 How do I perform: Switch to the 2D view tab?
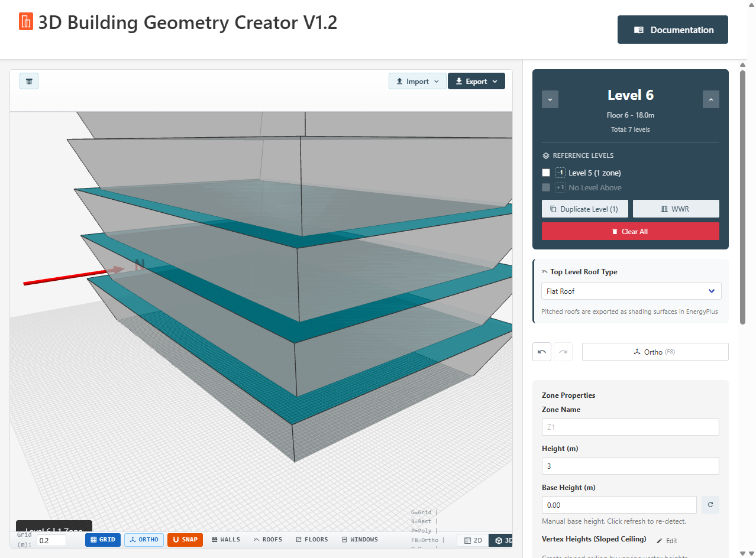pos(473,540)
